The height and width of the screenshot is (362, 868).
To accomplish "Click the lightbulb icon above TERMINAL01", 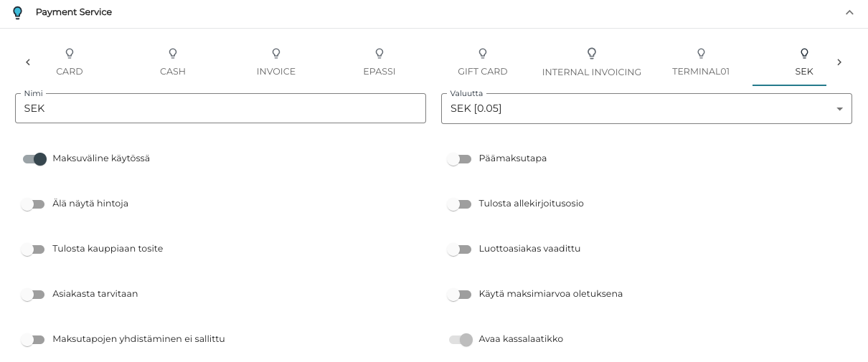I will tap(701, 53).
